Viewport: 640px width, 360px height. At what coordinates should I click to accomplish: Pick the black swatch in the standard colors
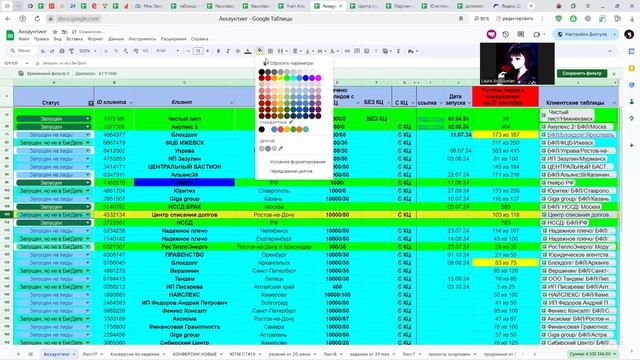[x=262, y=129]
